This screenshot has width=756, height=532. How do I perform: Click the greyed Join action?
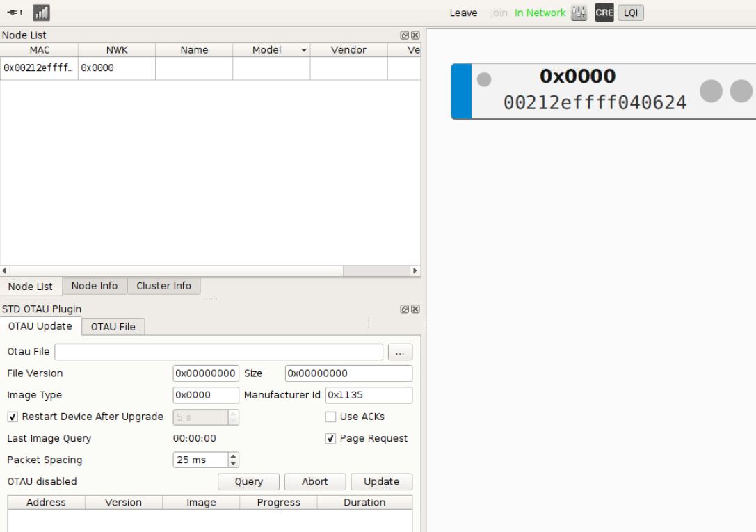tap(499, 13)
